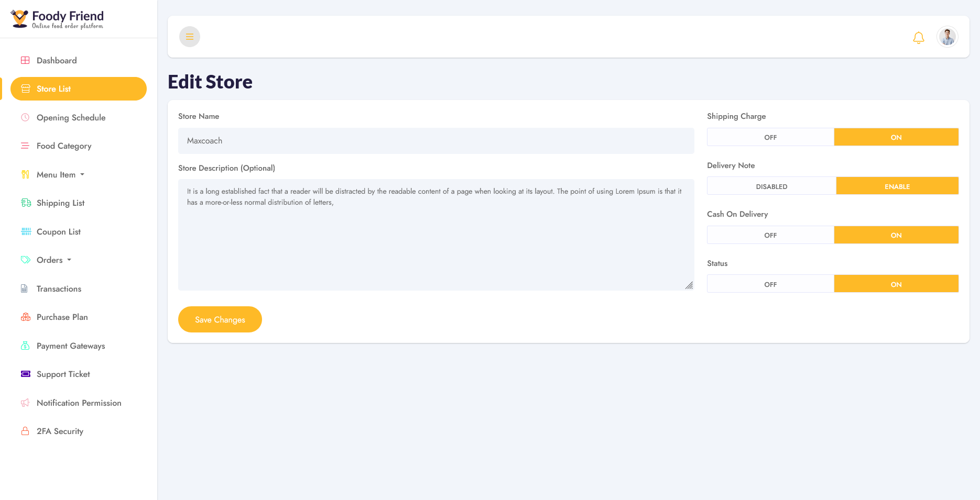Viewport: 980px width, 500px height.
Task: Click the Support Ticket icon
Action: click(x=26, y=374)
